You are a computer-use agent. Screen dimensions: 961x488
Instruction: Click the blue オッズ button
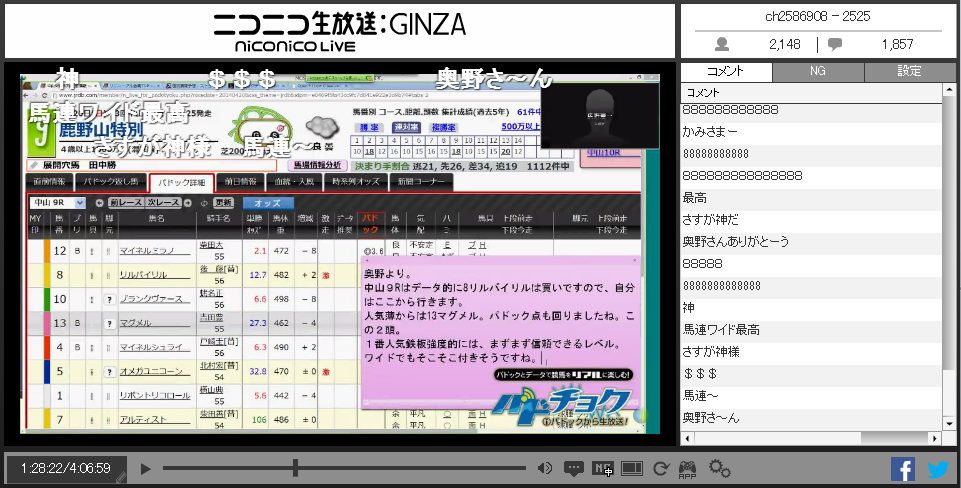[268, 203]
